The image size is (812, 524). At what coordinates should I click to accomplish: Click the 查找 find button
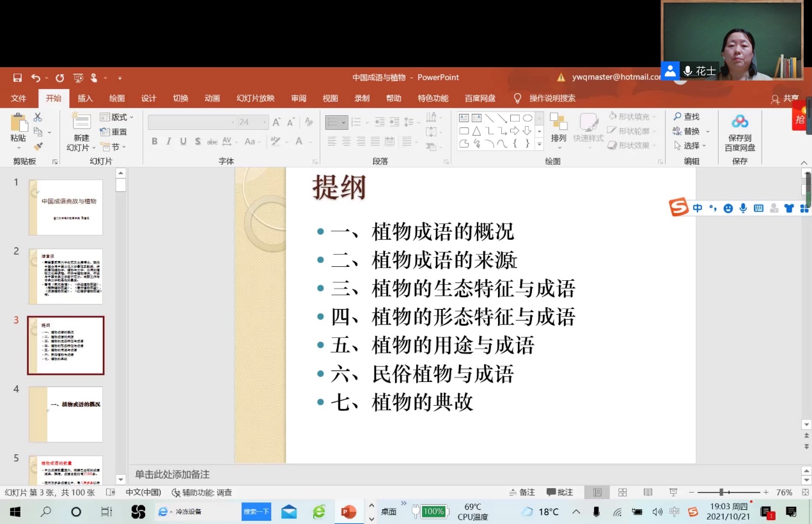(x=687, y=116)
